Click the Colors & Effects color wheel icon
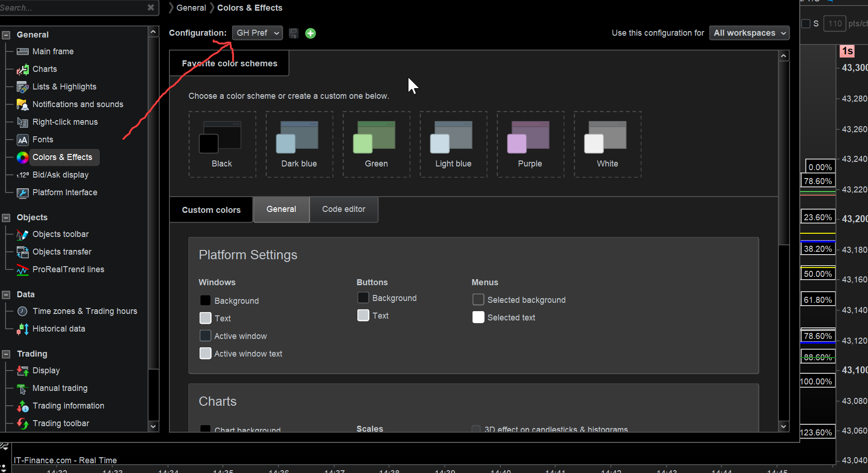868x473 pixels. click(22, 158)
